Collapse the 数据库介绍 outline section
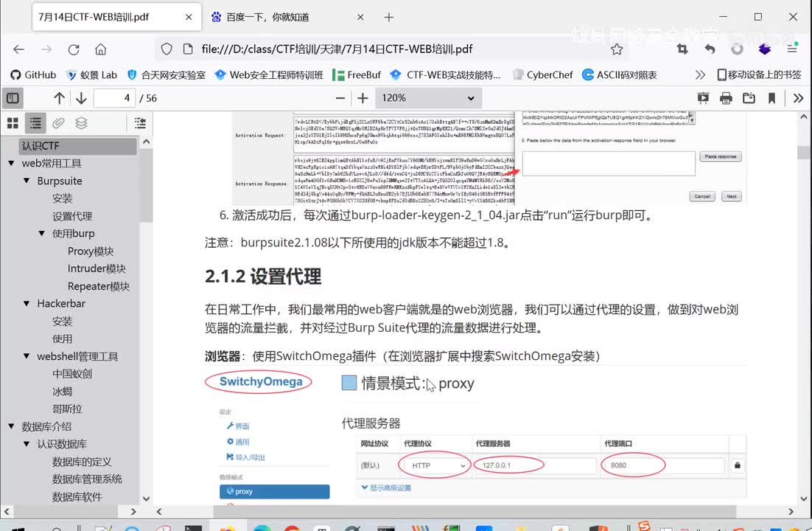 [11, 426]
